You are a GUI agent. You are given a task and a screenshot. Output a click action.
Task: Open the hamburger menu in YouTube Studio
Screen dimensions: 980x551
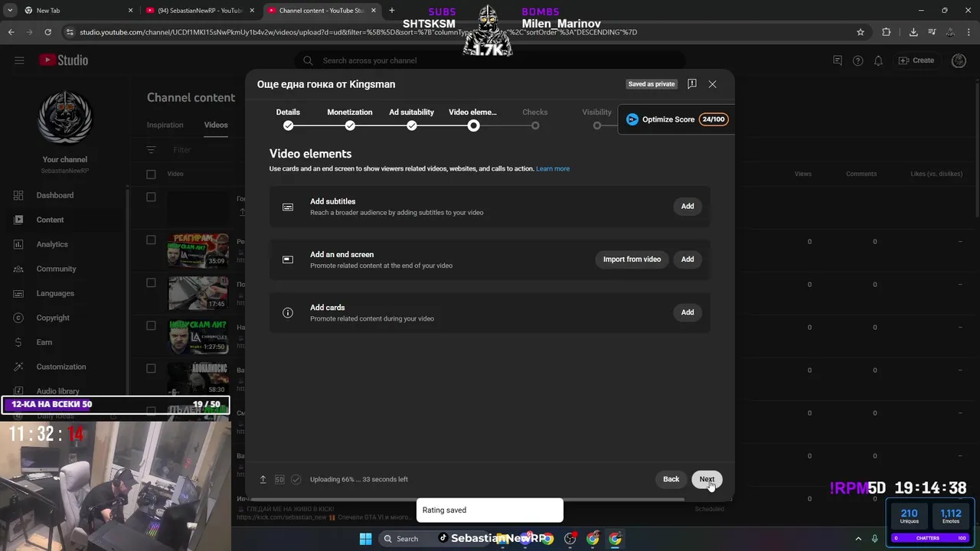tap(19, 60)
